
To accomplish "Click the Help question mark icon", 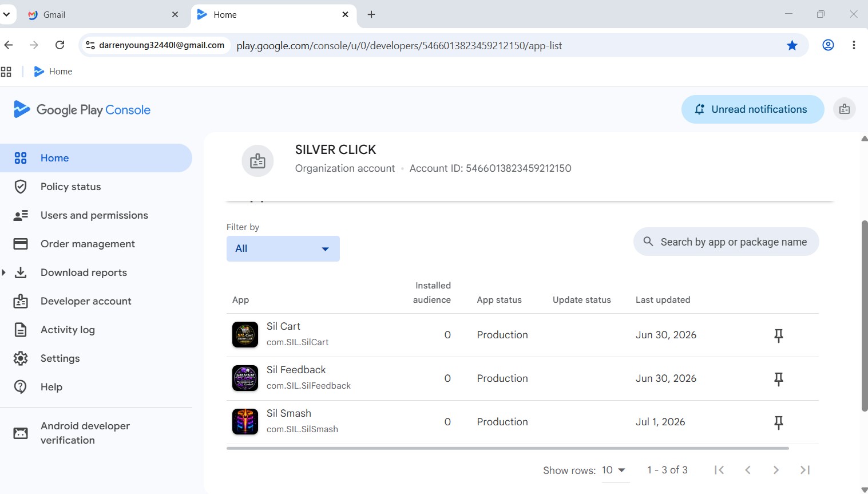I will [x=21, y=387].
